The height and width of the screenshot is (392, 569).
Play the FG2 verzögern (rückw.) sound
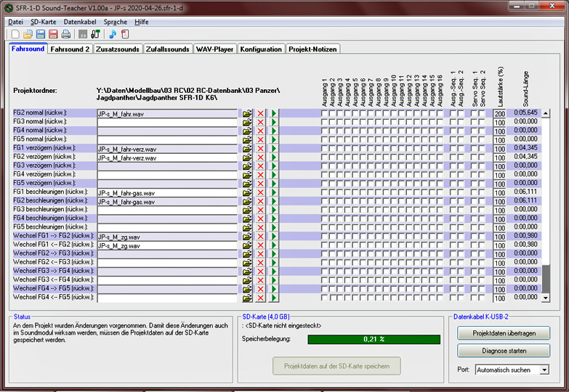pyautogui.click(x=274, y=158)
